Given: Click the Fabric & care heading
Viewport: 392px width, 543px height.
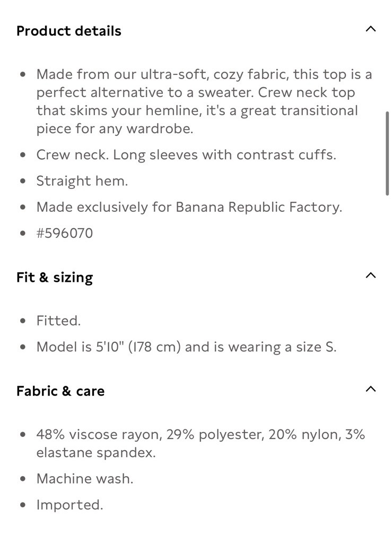Looking at the screenshot, I should click(x=60, y=391).
